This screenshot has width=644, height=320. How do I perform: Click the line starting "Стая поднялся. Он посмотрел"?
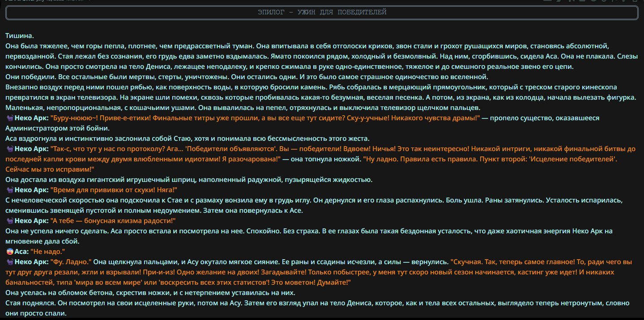point(317,303)
